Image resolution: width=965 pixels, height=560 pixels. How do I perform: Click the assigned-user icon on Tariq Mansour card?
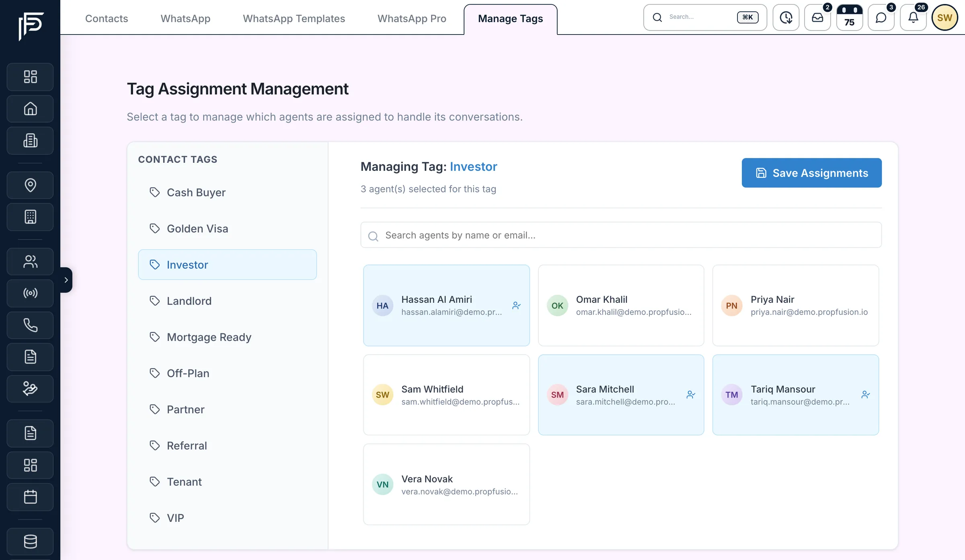point(866,395)
